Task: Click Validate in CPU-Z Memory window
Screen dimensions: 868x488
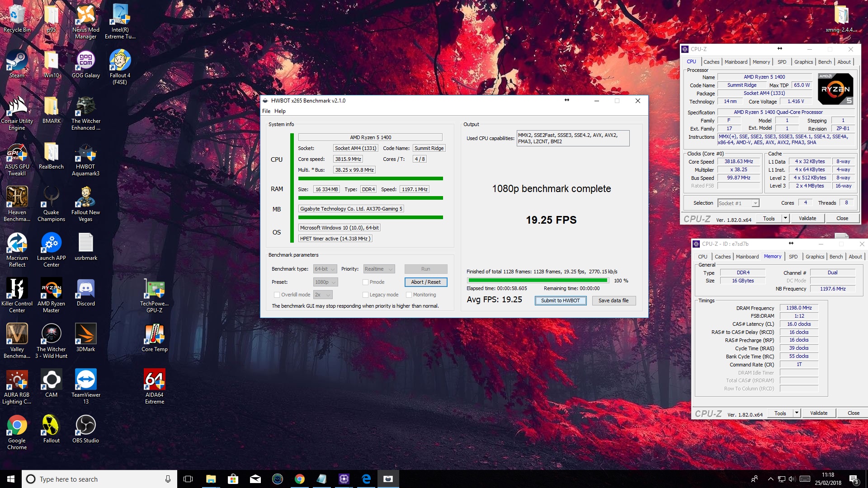Action: pyautogui.click(x=819, y=413)
